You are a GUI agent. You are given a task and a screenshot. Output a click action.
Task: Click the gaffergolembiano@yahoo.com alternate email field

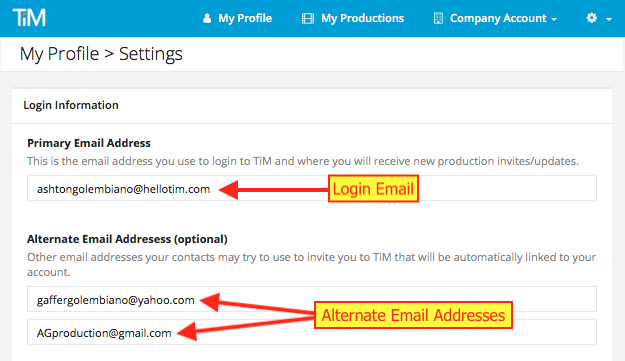click(x=312, y=299)
